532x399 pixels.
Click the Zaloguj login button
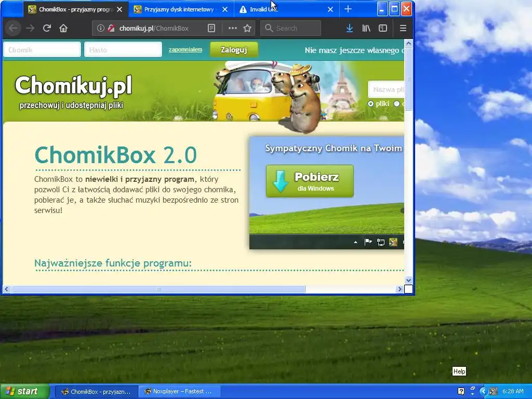(x=234, y=49)
